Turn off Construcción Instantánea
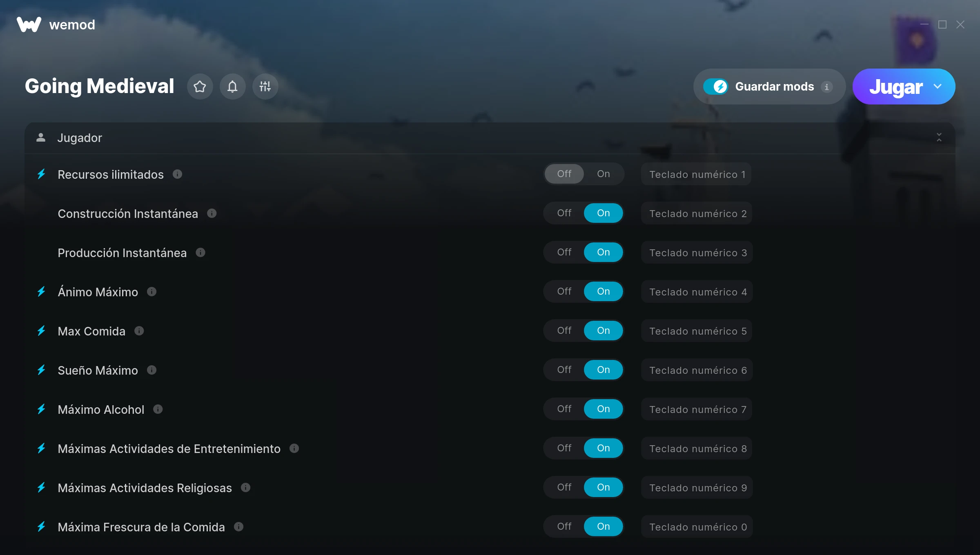980x555 pixels. pos(564,213)
